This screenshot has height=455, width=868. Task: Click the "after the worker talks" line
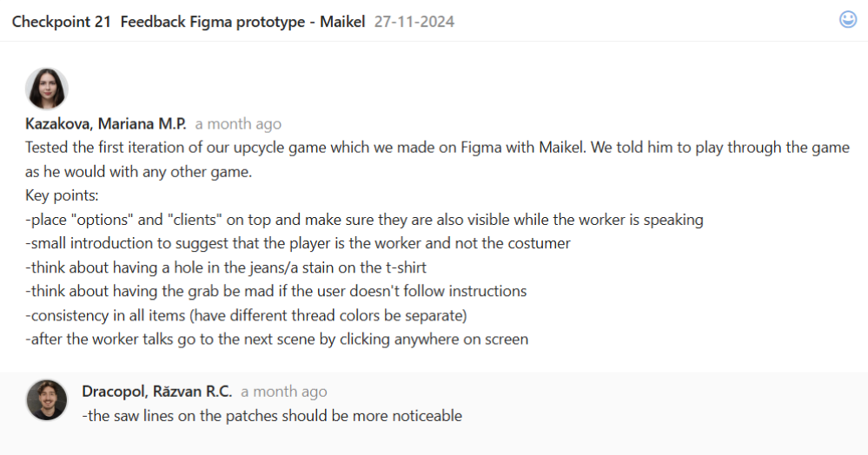point(276,339)
